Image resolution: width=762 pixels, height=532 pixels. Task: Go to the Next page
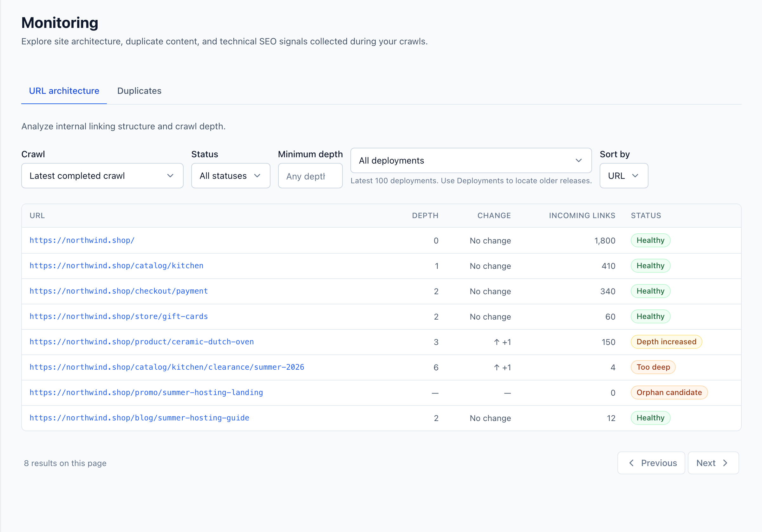pos(713,463)
